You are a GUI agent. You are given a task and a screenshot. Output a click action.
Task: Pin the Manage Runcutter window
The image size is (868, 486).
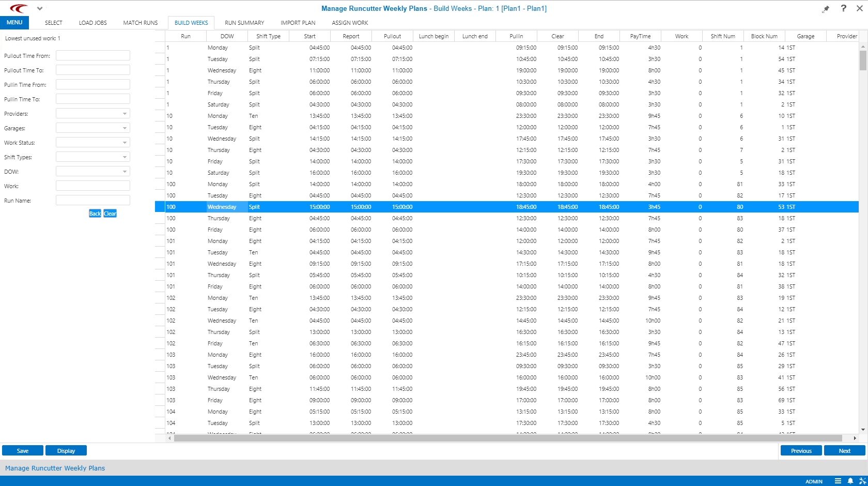tap(826, 8)
